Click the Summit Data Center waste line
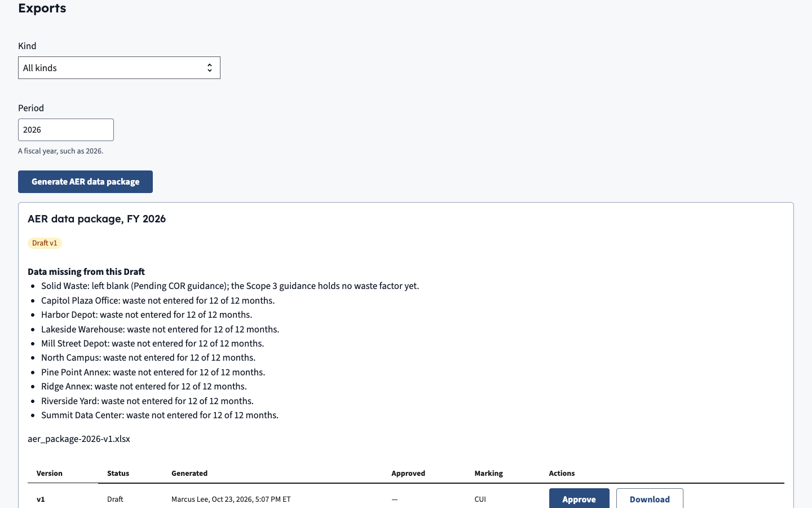The height and width of the screenshot is (508, 812). [x=160, y=415]
